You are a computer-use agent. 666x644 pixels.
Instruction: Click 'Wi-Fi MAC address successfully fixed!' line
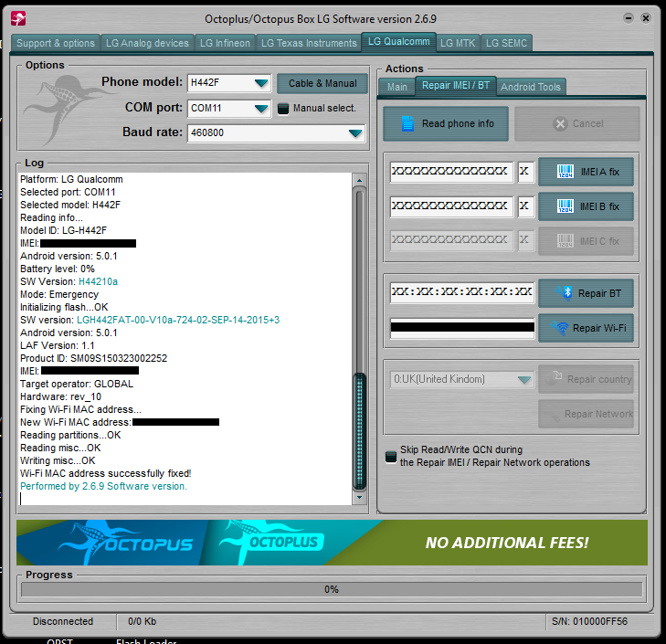105,473
